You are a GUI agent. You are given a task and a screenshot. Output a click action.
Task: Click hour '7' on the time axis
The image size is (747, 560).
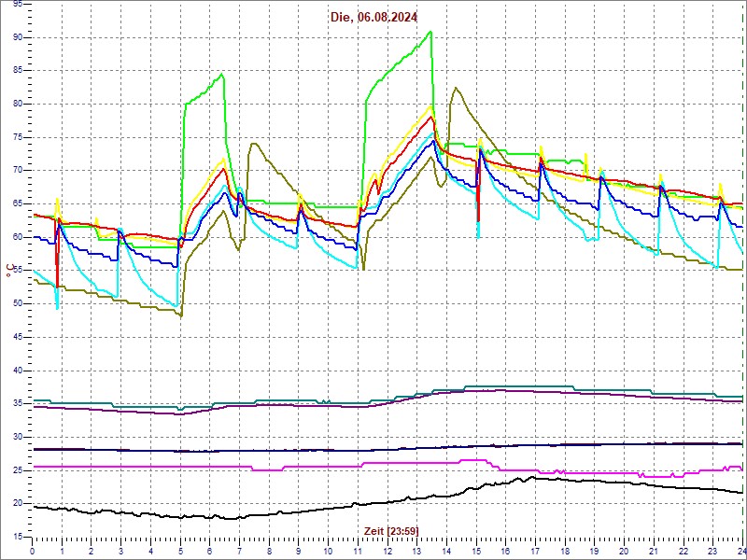(239, 551)
